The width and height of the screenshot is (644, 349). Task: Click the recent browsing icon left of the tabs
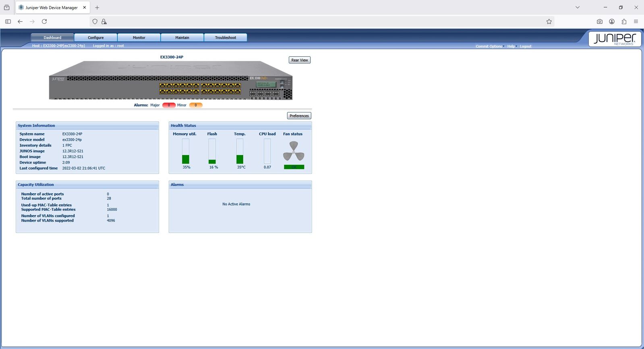click(x=7, y=8)
